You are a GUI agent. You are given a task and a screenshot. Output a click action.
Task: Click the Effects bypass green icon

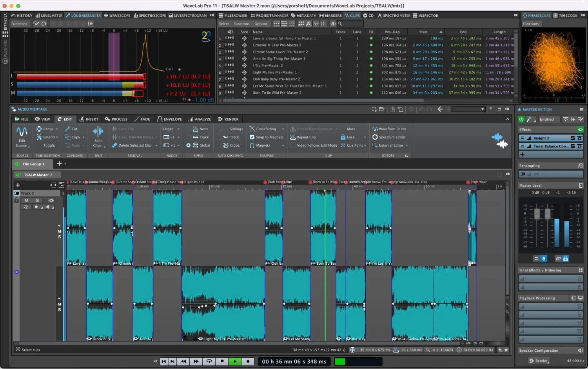(581, 129)
